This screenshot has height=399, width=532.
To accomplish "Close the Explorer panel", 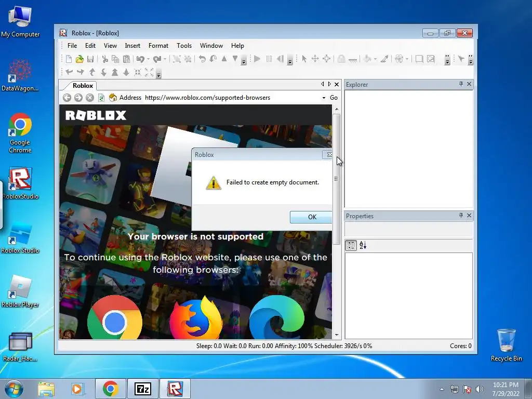I will (469, 84).
